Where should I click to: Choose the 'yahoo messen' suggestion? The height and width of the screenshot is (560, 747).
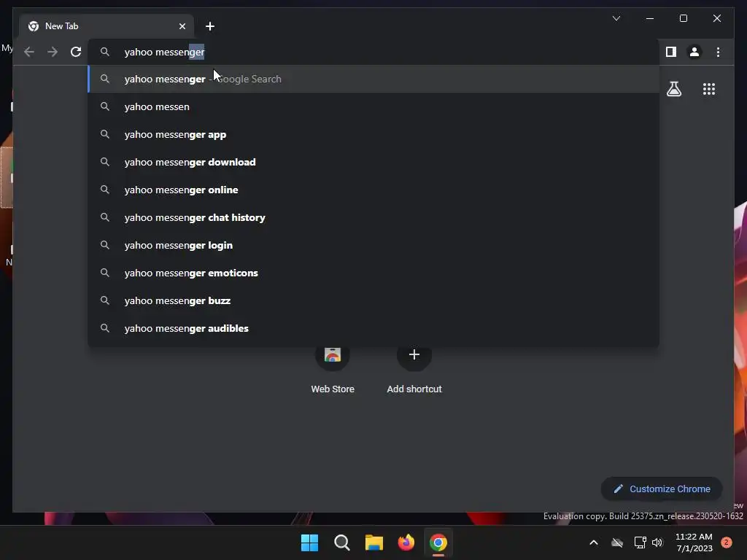[x=373, y=106]
